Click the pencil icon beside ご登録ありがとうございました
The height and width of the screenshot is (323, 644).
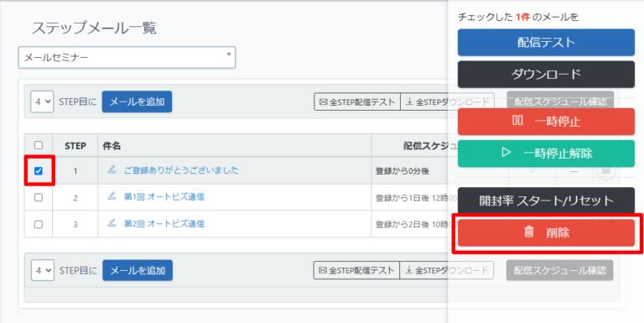click(x=112, y=169)
